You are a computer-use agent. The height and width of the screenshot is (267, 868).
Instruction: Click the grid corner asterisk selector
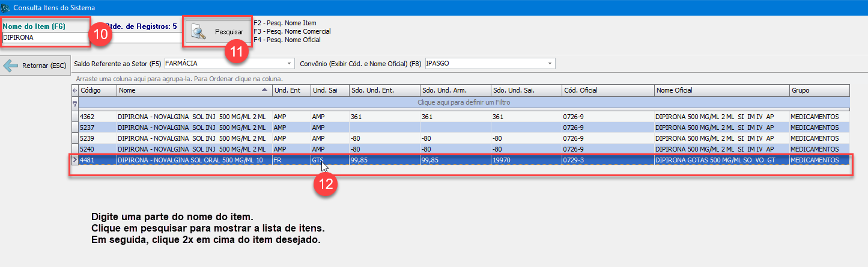[75, 90]
